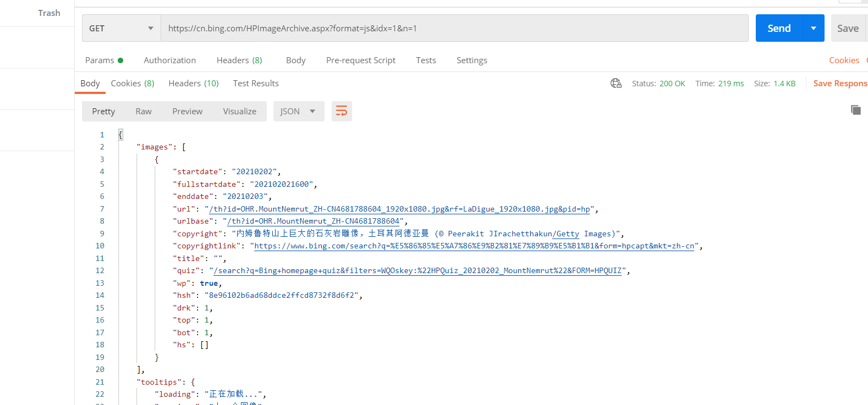
Task: Click the Status 200 OK text
Action: point(658,84)
